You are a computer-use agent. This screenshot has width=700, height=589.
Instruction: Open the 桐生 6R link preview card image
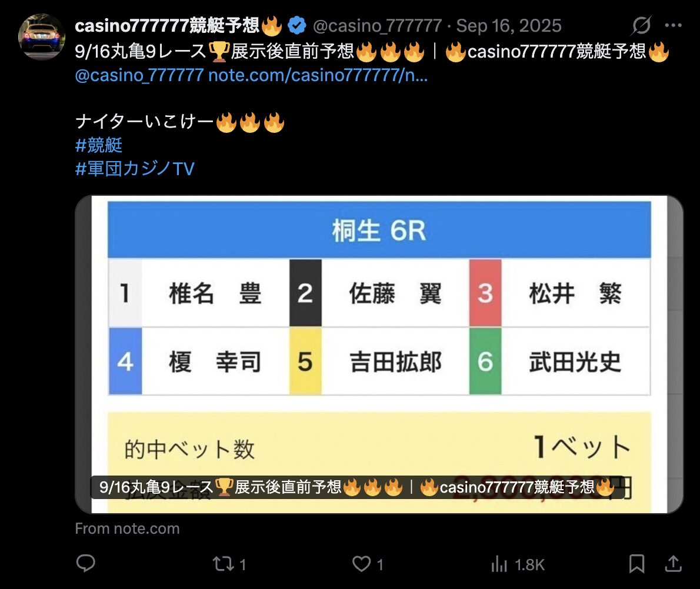click(379, 354)
